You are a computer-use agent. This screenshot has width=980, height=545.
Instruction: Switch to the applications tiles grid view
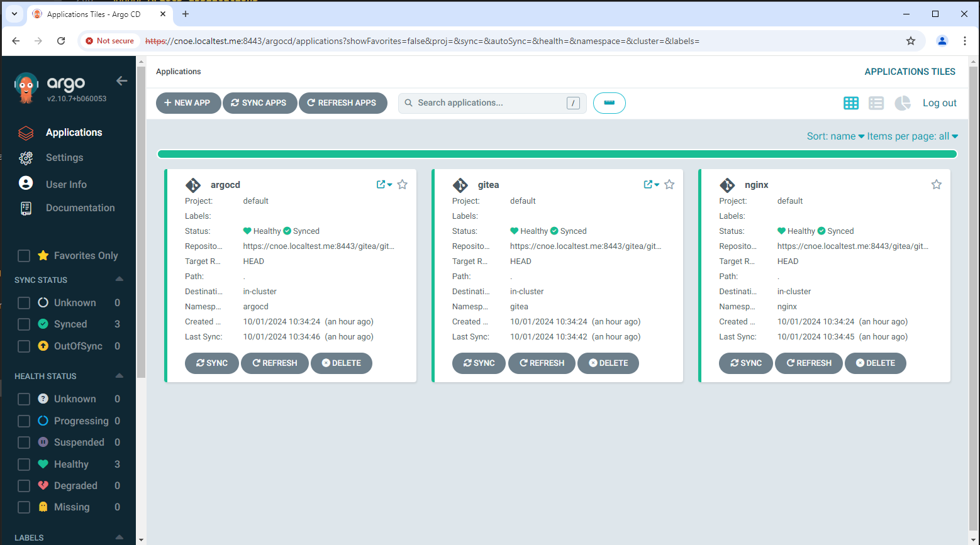[x=850, y=103]
